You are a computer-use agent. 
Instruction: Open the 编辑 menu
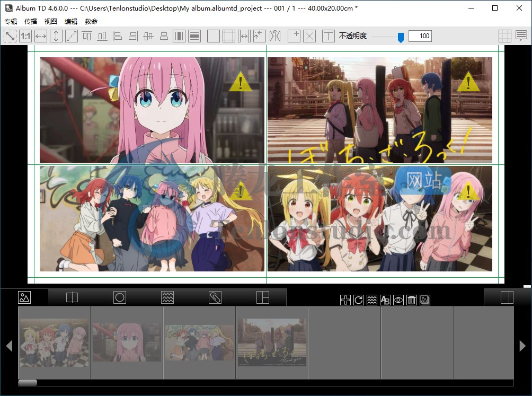(71, 21)
